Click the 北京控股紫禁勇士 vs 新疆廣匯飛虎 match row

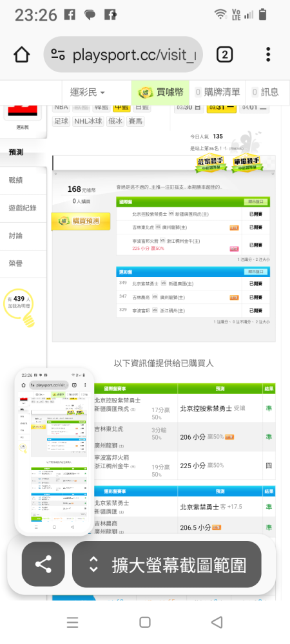[193, 214]
